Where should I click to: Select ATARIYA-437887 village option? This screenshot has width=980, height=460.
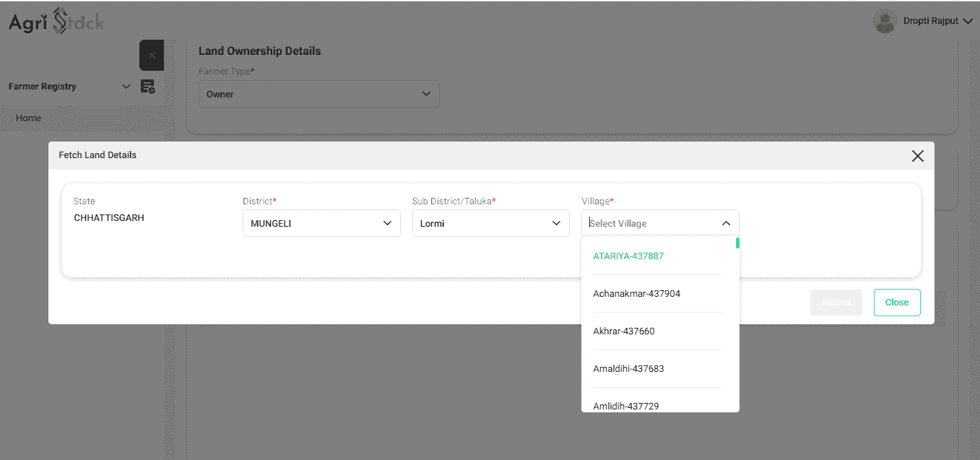pyautogui.click(x=628, y=256)
